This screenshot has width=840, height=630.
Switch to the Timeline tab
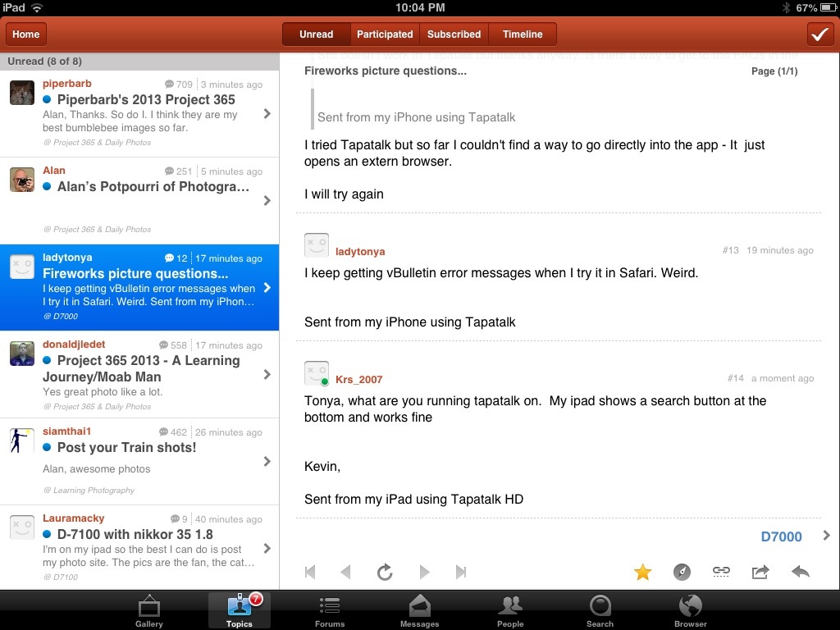coord(523,34)
